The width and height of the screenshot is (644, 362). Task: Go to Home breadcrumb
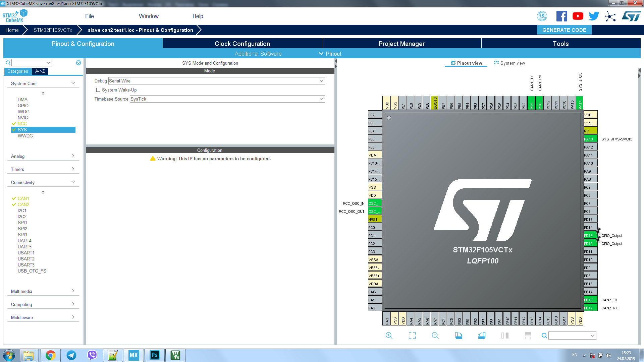point(12,30)
